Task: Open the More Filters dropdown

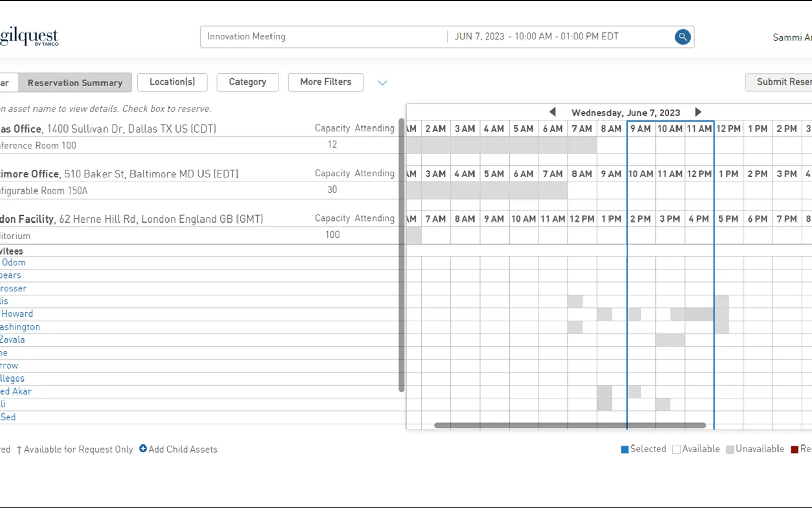Action: tap(326, 82)
